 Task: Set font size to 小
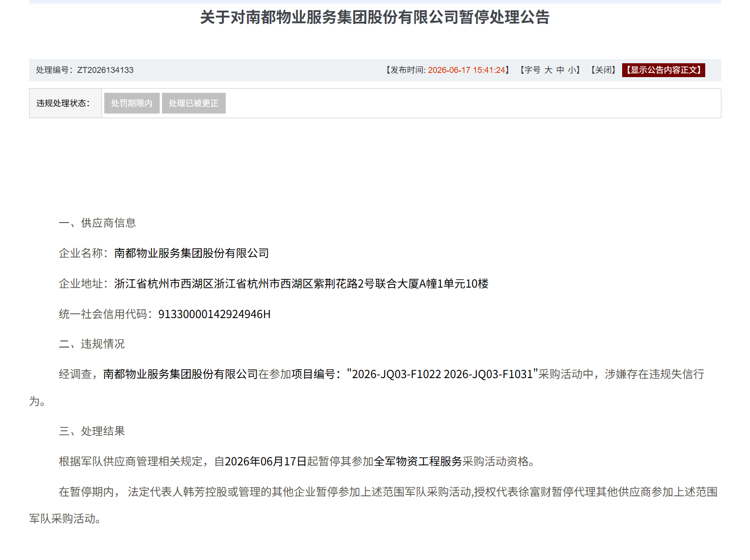coord(572,70)
